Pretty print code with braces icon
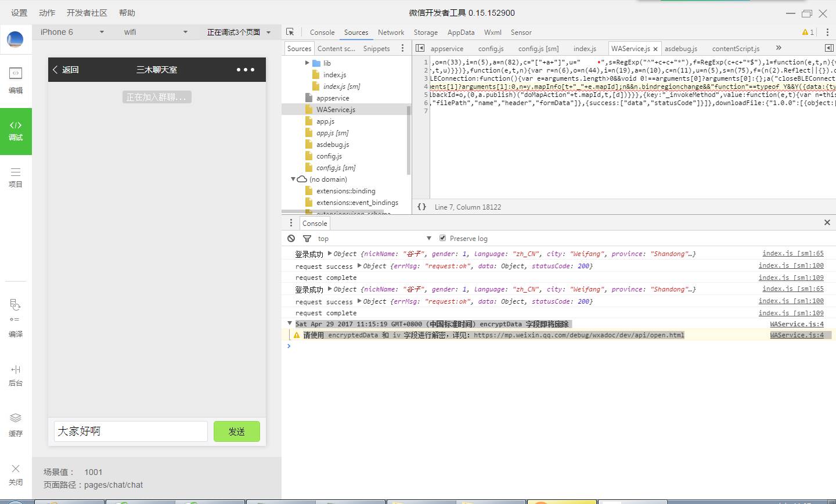This screenshot has height=504, width=836. coord(422,207)
